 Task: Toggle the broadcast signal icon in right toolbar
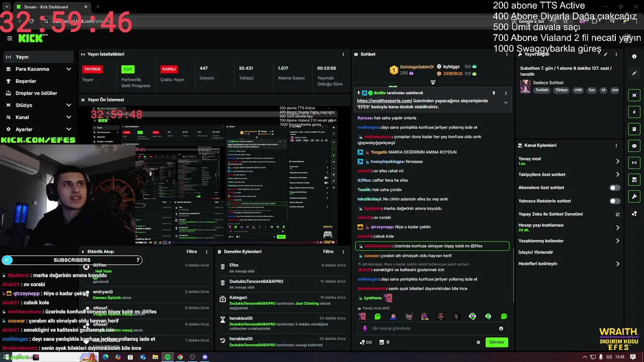[634, 162]
